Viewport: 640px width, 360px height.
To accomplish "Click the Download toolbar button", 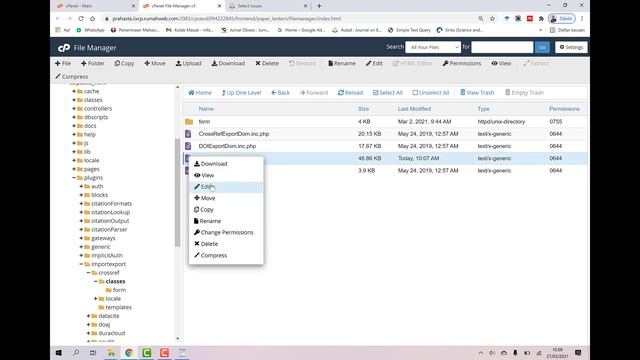I will pyautogui.click(x=228, y=63).
